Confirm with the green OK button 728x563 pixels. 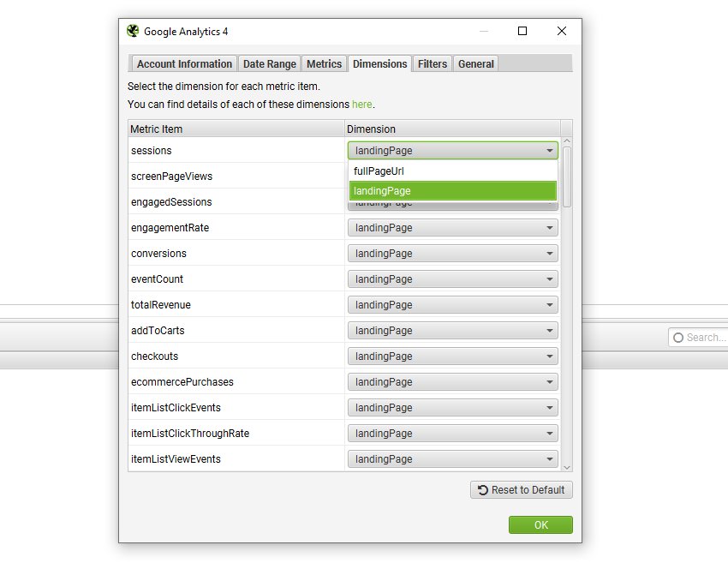point(540,525)
